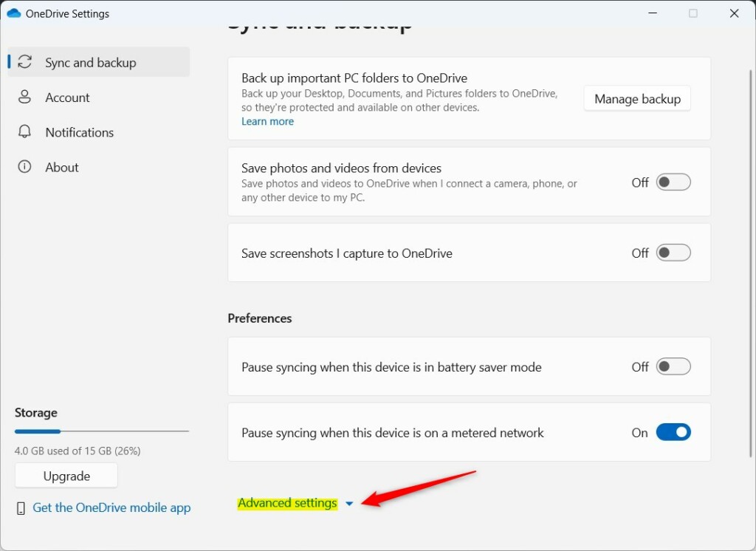
Task: Select the About section
Action: [x=99, y=167]
